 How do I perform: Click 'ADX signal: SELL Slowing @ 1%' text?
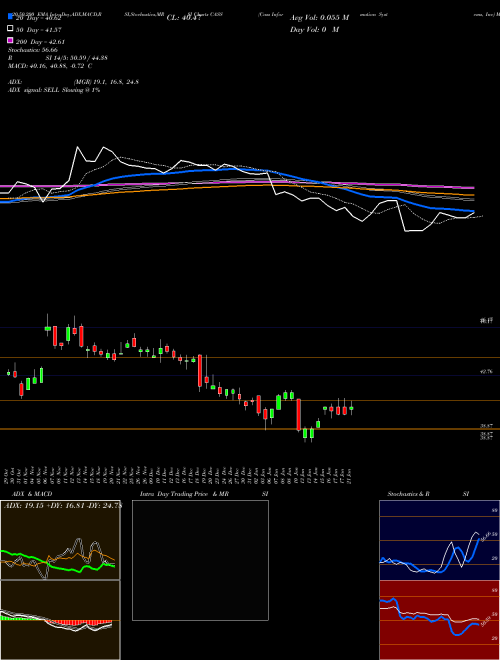(54, 90)
